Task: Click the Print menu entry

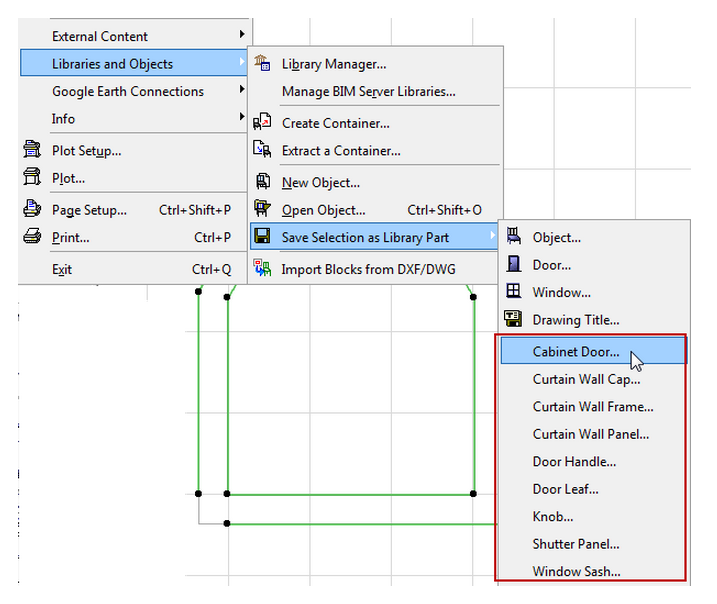Action: (70, 238)
